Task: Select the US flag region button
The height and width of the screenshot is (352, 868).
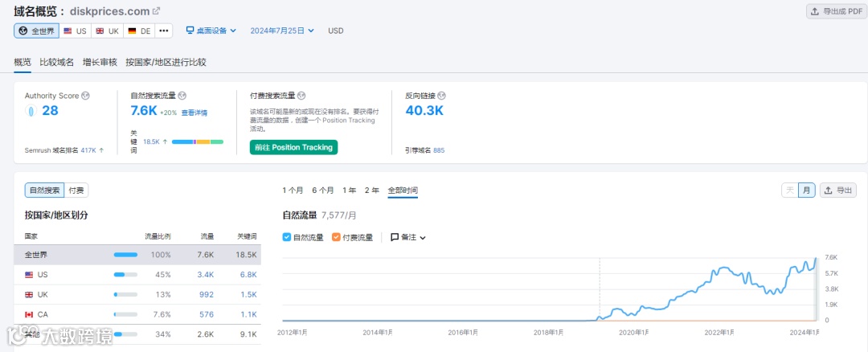Action: (x=75, y=31)
